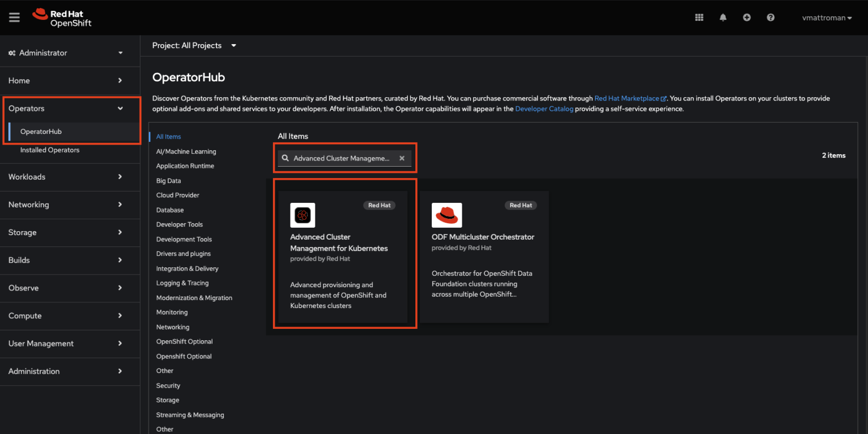Select the AI/Machine Learning category filter

click(x=186, y=151)
